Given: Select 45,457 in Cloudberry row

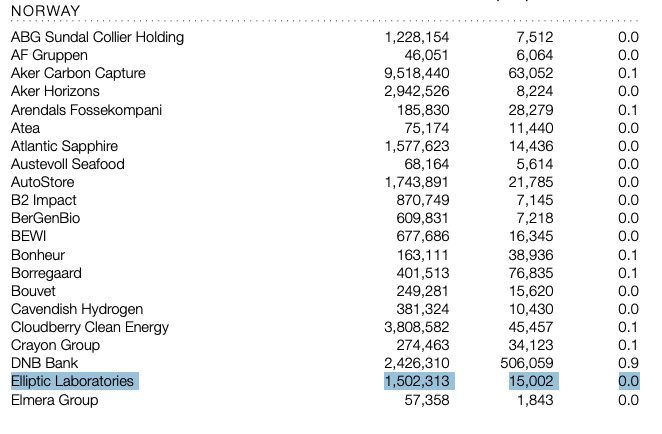Looking at the screenshot, I should pos(531,327).
